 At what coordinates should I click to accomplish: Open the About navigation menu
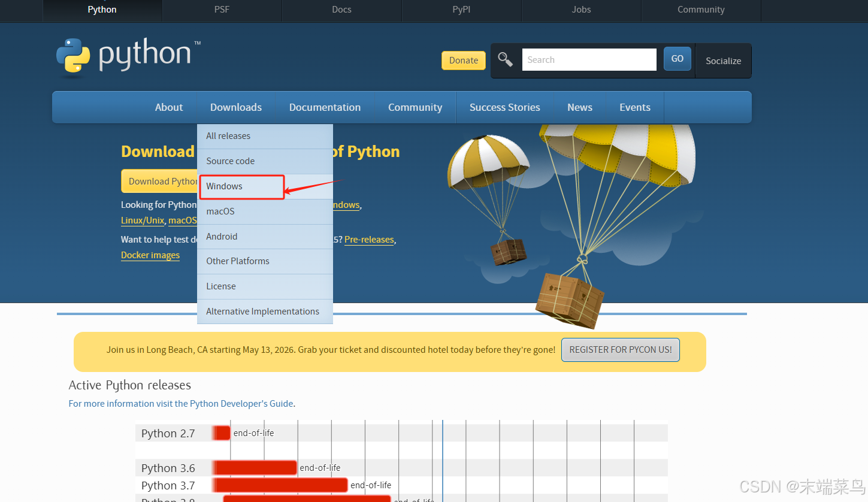click(x=169, y=107)
